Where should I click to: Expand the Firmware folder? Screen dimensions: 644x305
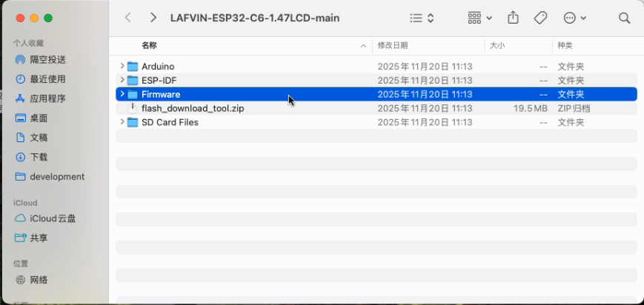point(122,94)
